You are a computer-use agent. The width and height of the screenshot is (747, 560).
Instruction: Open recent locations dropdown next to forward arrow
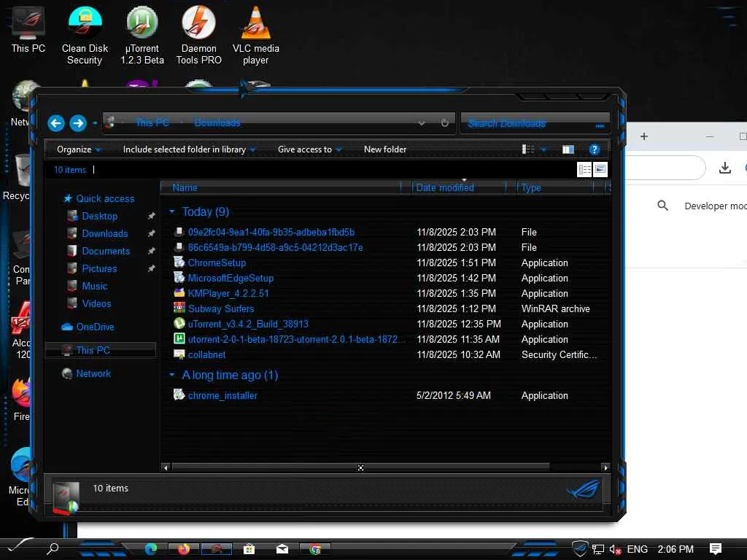pos(95,123)
